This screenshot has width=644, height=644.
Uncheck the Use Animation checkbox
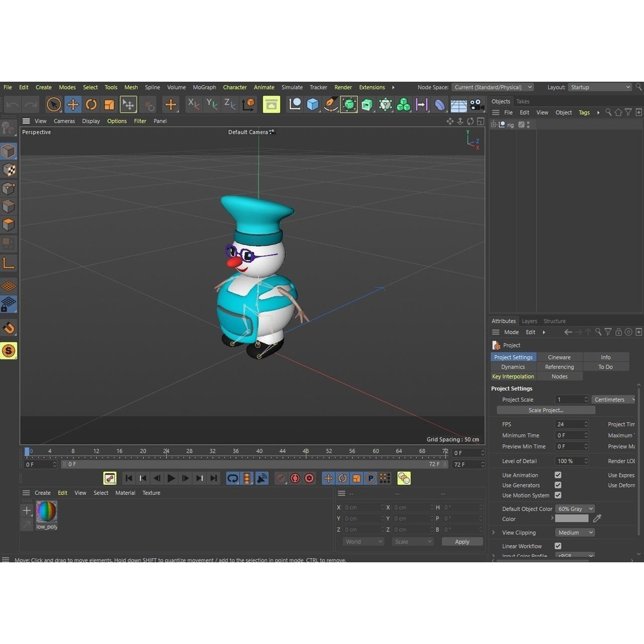point(558,475)
